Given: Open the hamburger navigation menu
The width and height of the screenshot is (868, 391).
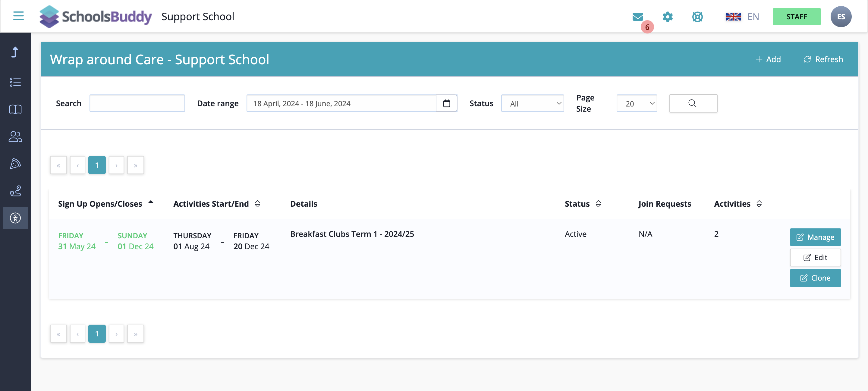Looking at the screenshot, I should tap(18, 16).
